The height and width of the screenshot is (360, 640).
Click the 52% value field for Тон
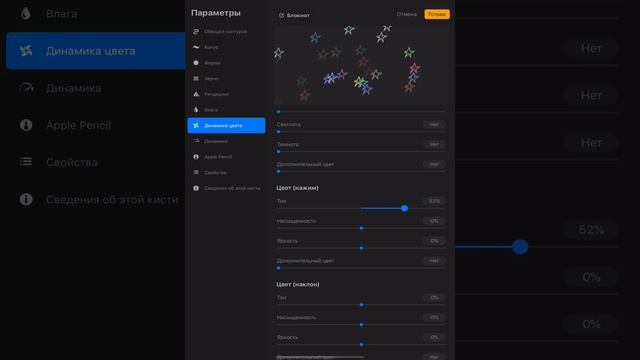click(x=434, y=201)
